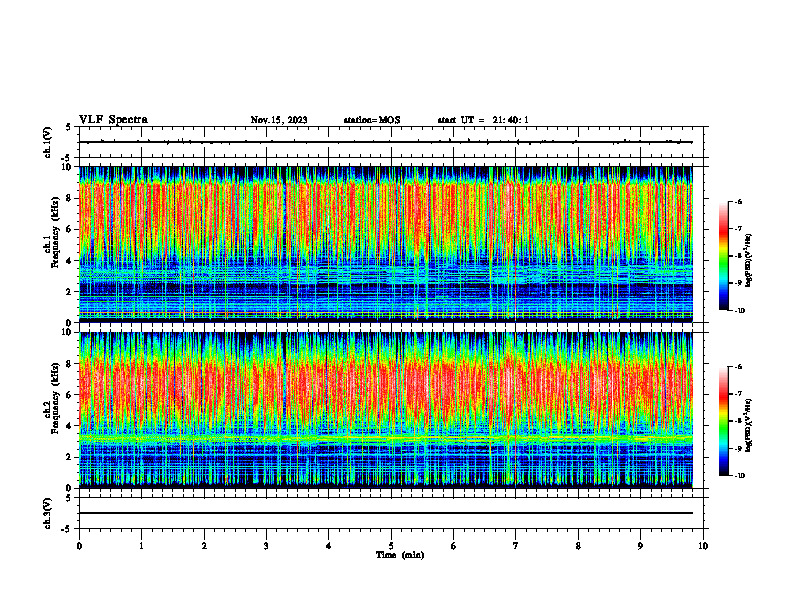Click the ch.3 voltage waveform trace panel

coord(391,513)
